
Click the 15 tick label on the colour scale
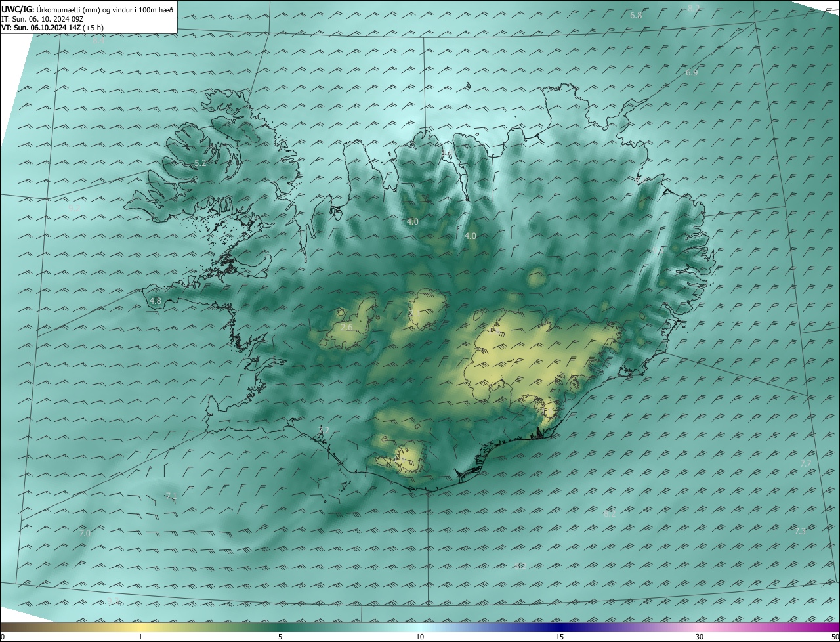click(x=560, y=637)
